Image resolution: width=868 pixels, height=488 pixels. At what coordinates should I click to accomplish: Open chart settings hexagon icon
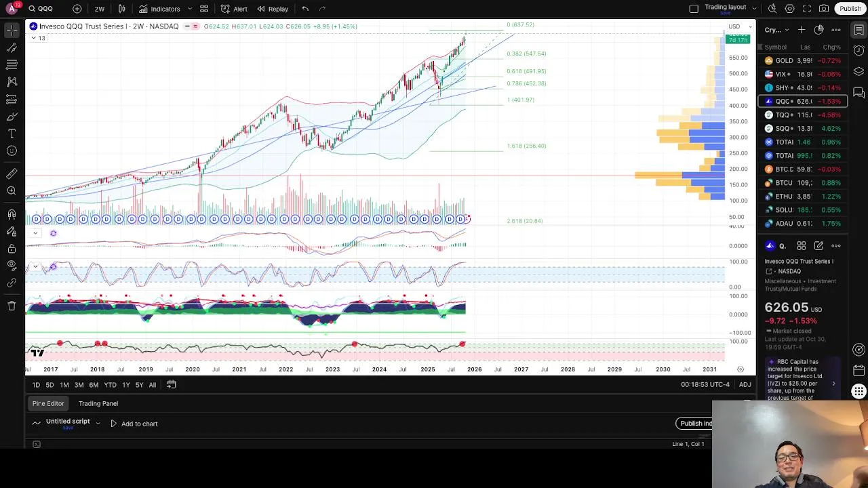coord(789,9)
